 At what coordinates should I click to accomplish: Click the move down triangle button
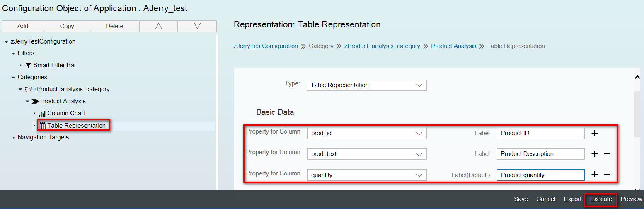click(197, 26)
